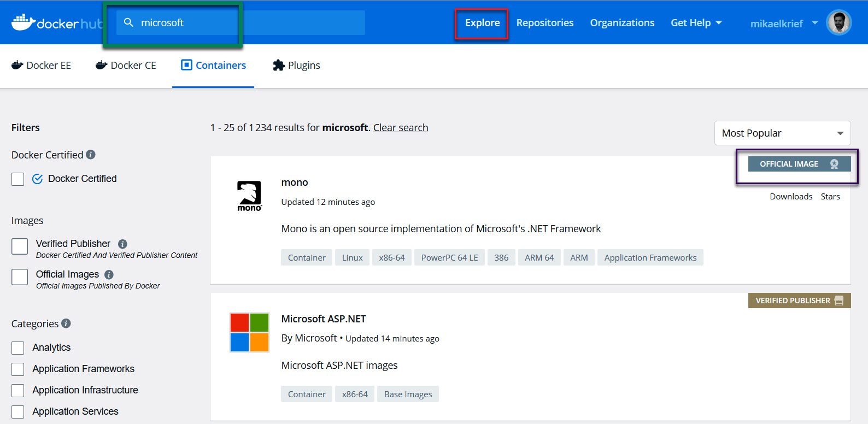
Task: Click the Microsoft four-color logo
Action: (249, 332)
